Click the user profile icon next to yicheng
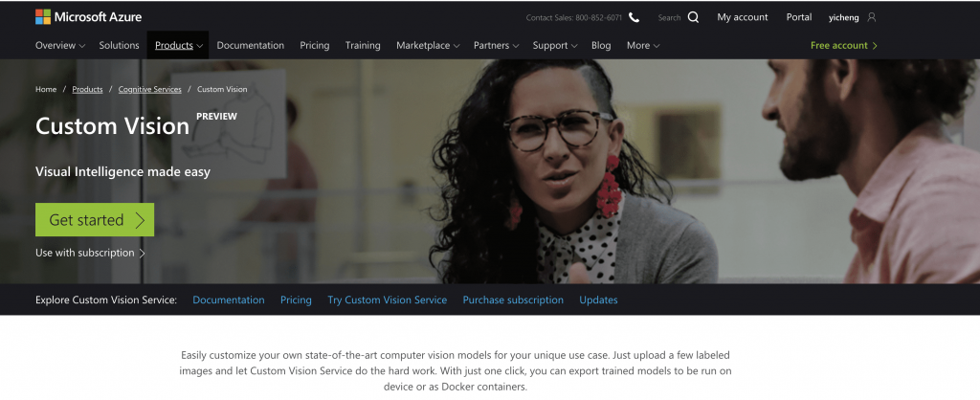The width and height of the screenshot is (980, 400). [x=872, y=17]
